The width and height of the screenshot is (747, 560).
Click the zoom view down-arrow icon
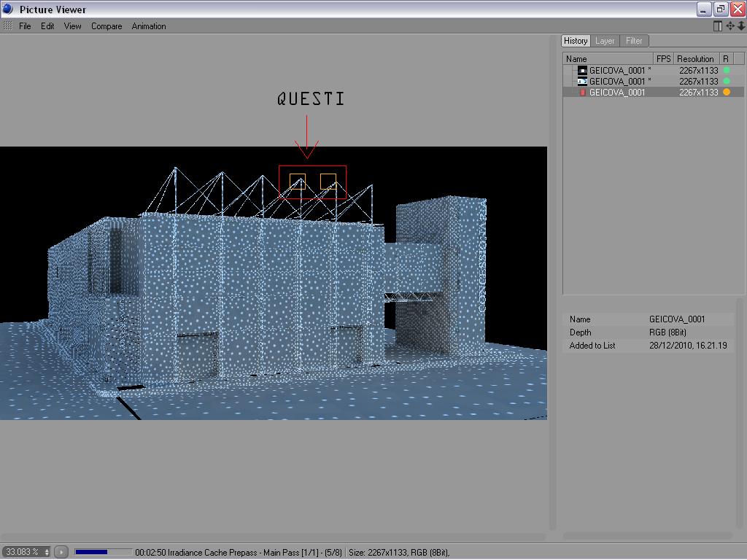point(741,26)
